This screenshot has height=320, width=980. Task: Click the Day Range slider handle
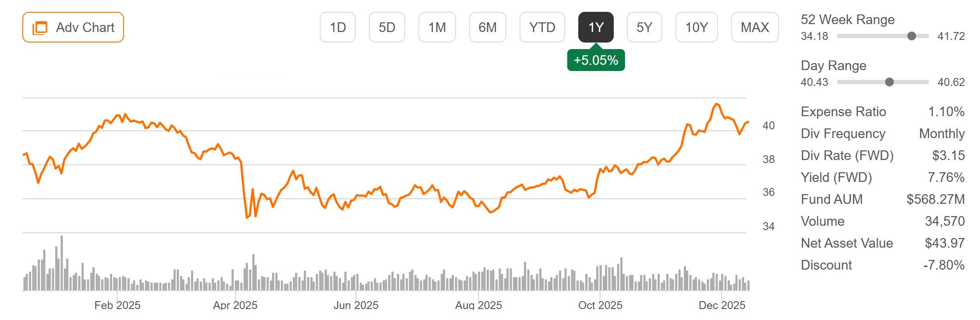tap(889, 82)
